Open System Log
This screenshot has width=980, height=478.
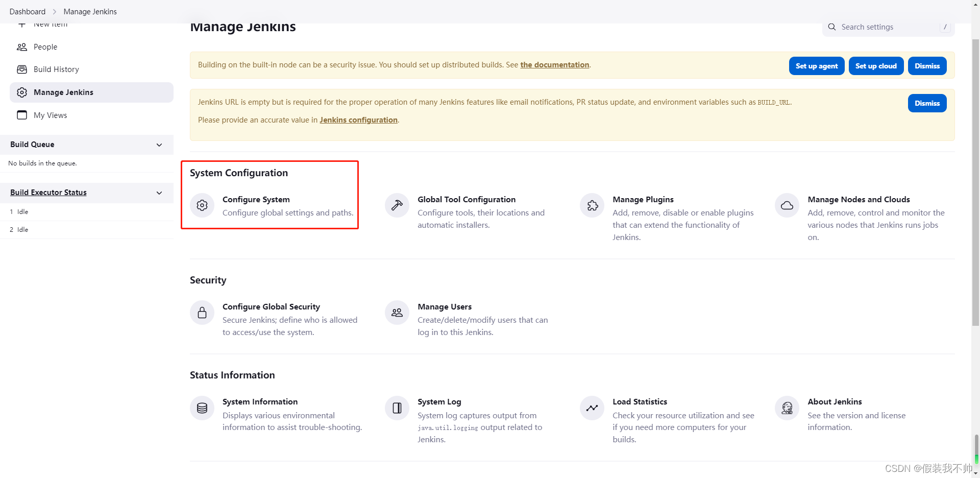tap(439, 402)
